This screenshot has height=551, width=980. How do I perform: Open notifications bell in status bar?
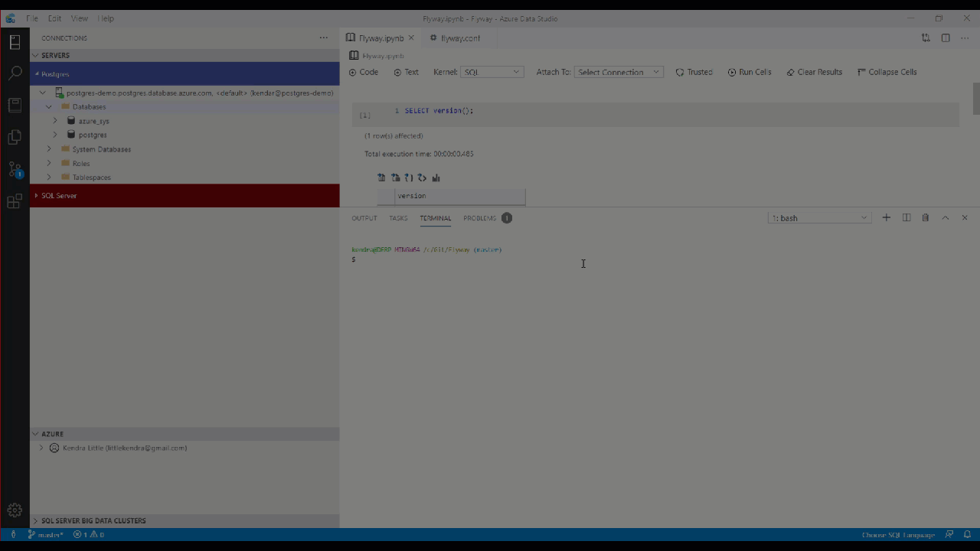point(968,534)
